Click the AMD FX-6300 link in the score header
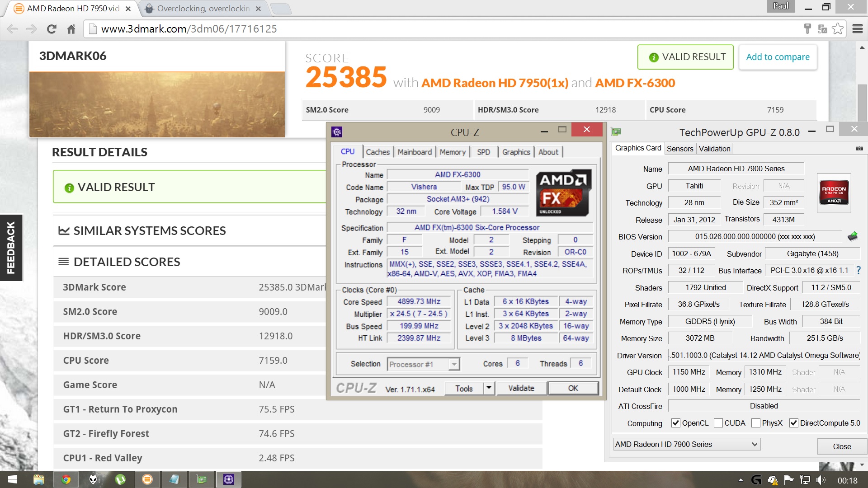This screenshot has width=868, height=488. pos(635,83)
